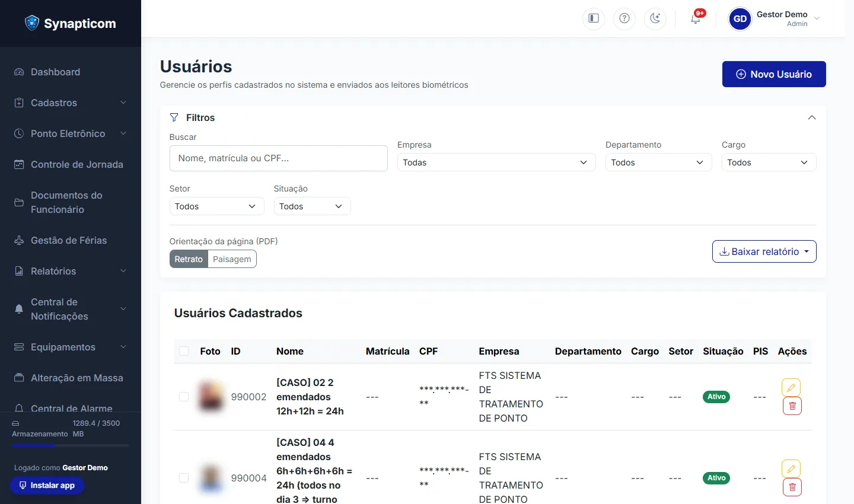Select Paisagem page orientation
Viewport: 854px width, 504px height.
(x=232, y=259)
